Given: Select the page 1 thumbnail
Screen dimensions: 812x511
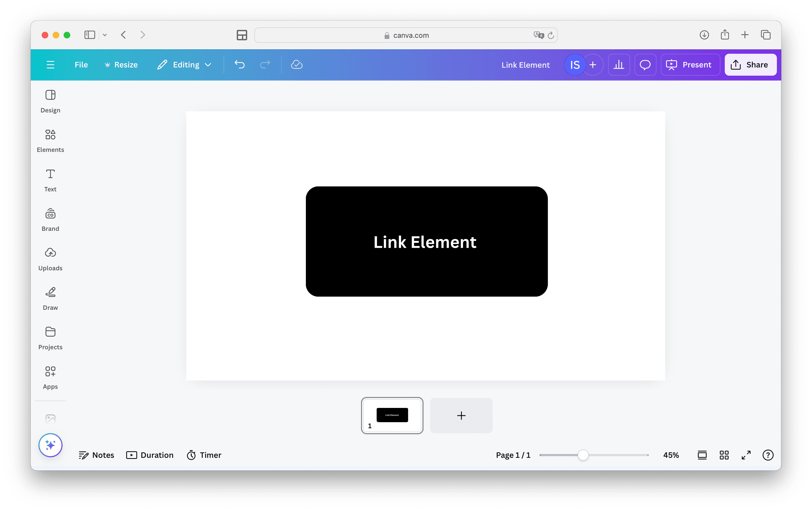Looking at the screenshot, I should 392,415.
